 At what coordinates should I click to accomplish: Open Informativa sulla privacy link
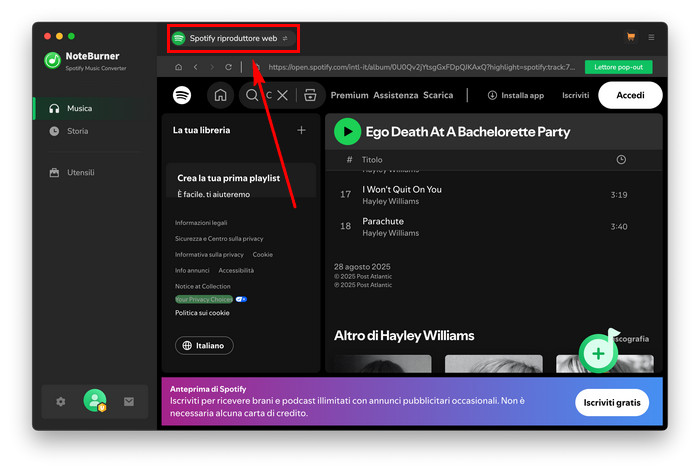pos(209,255)
